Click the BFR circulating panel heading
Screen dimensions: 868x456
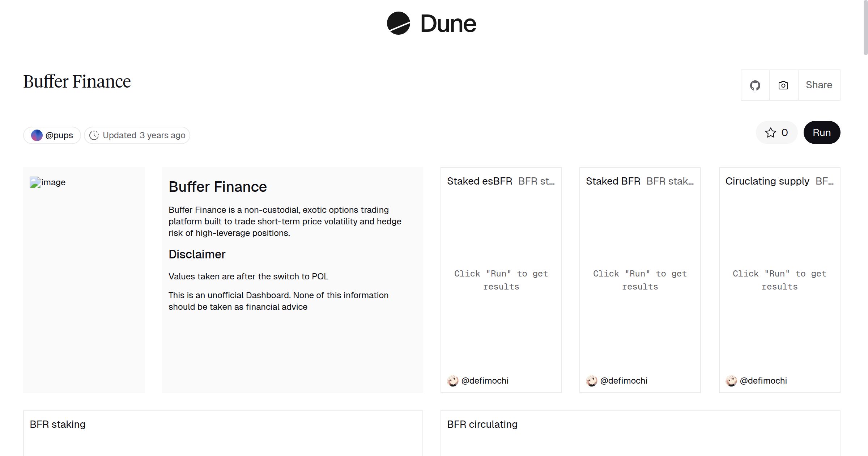pos(482,424)
